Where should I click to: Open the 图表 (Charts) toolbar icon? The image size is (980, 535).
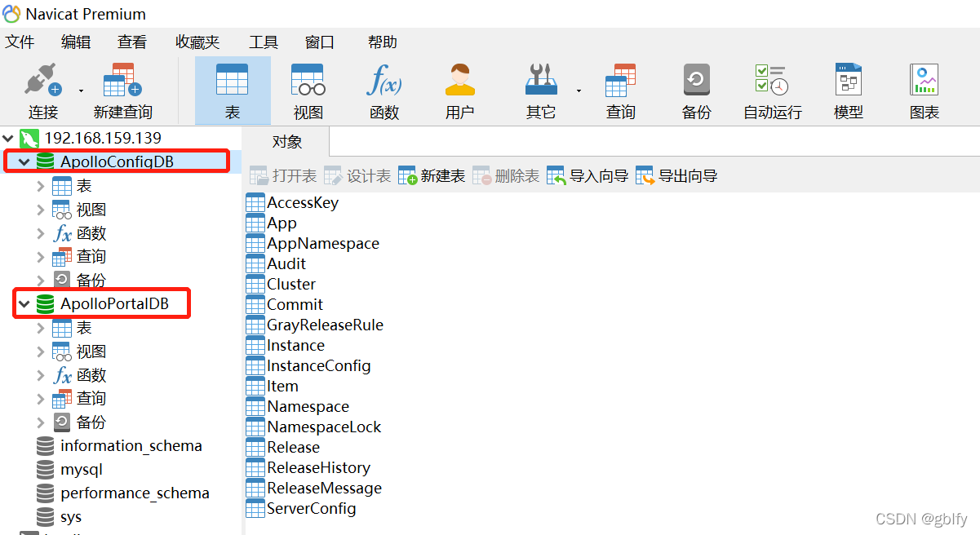925,91
